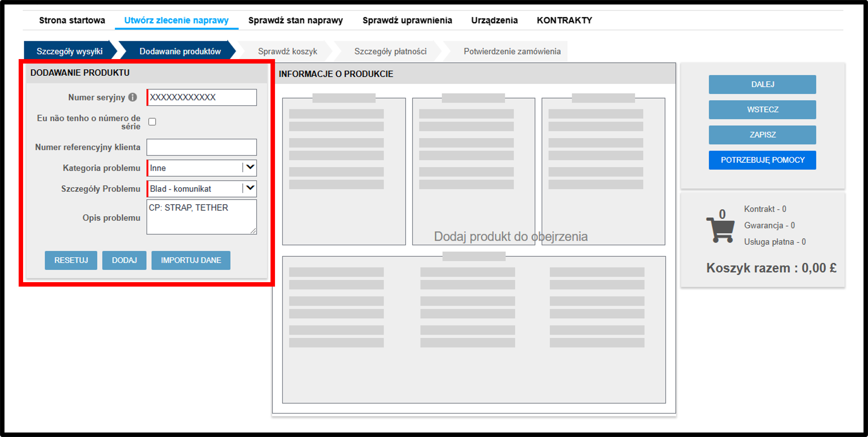868x437 pixels.
Task: Tick the 'Eu não tenho o número de série' checkbox
Action: (x=152, y=122)
